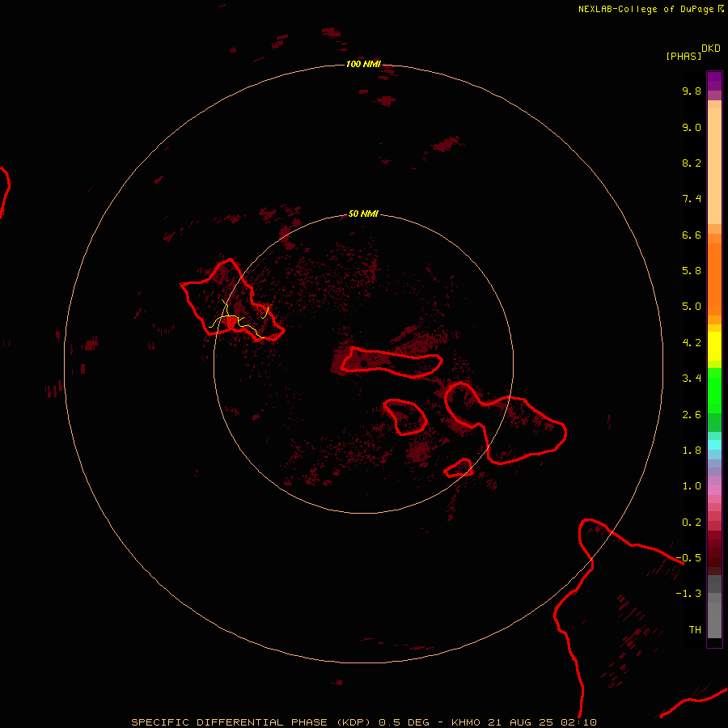Click the 2.6 value on color scale

click(x=692, y=415)
